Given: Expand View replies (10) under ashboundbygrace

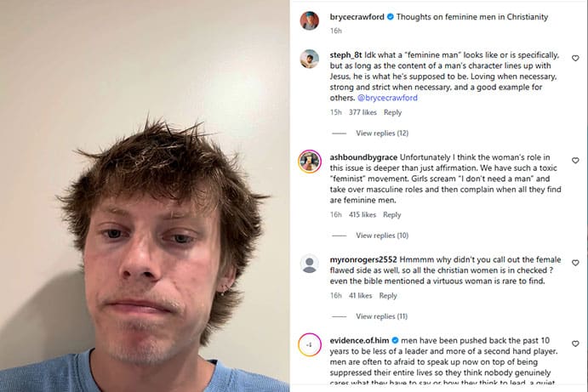Looking at the screenshot, I should pyautogui.click(x=382, y=236).
